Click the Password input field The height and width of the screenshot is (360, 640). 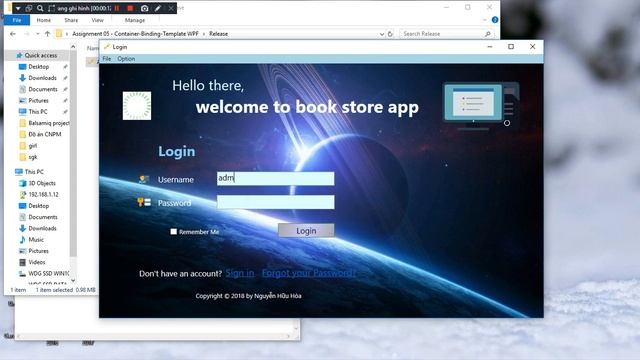point(276,202)
